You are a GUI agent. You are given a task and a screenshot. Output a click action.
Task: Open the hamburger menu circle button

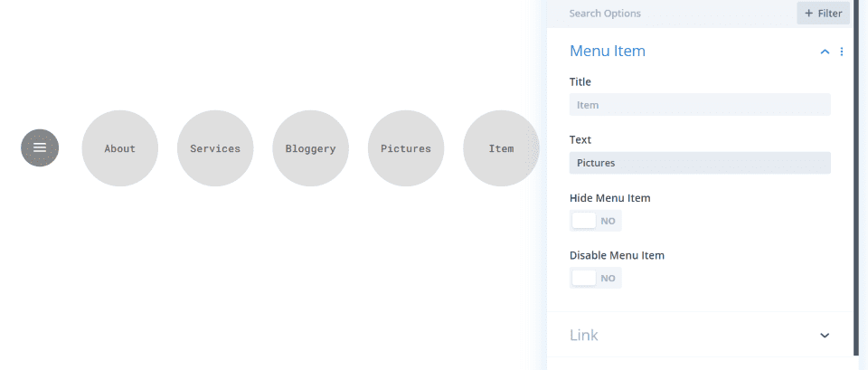pyautogui.click(x=40, y=147)
